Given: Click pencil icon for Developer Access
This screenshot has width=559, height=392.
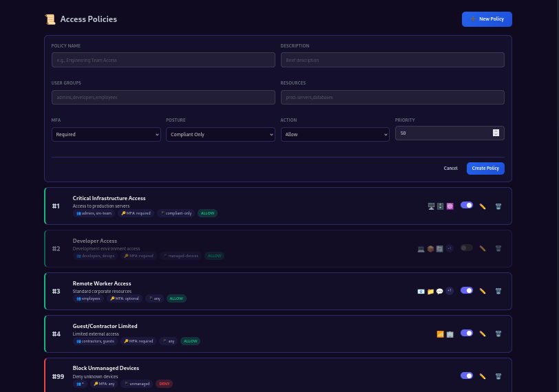Looking at the screenshot, I should tap(483, 248).
